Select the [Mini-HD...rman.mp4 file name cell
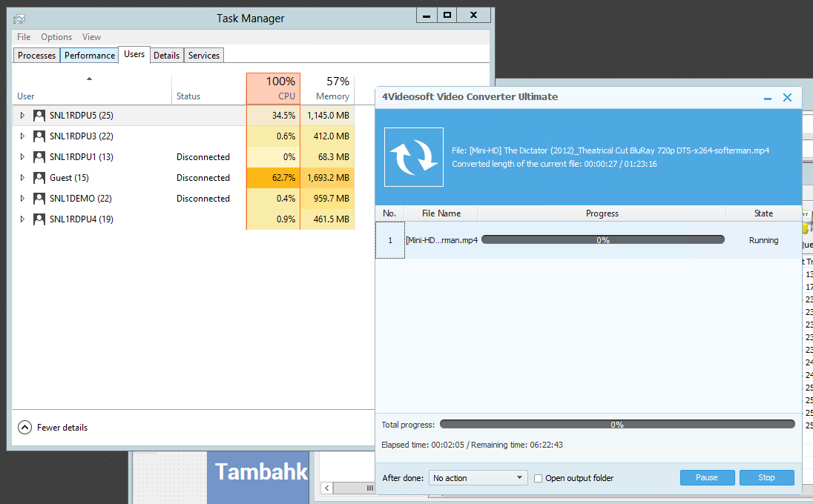 [x=441, y=240]
